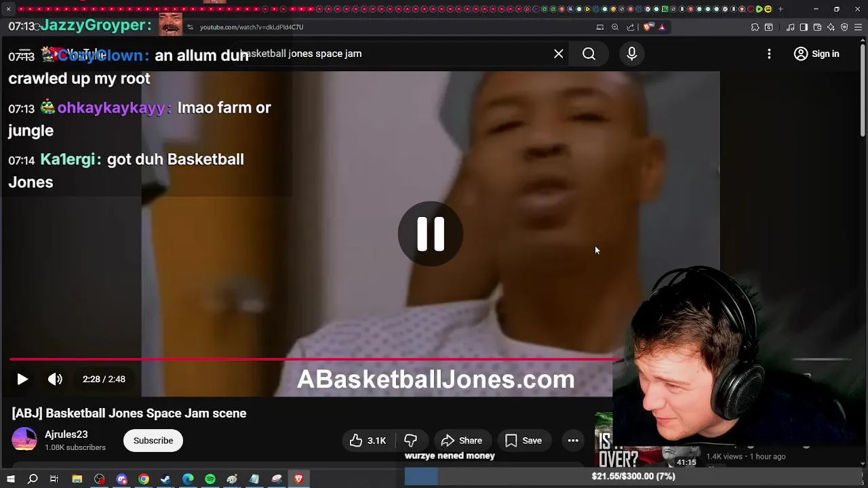Open the Brave Wallet icon
Viewport: 868px width, 488px height.
(817, 27)
